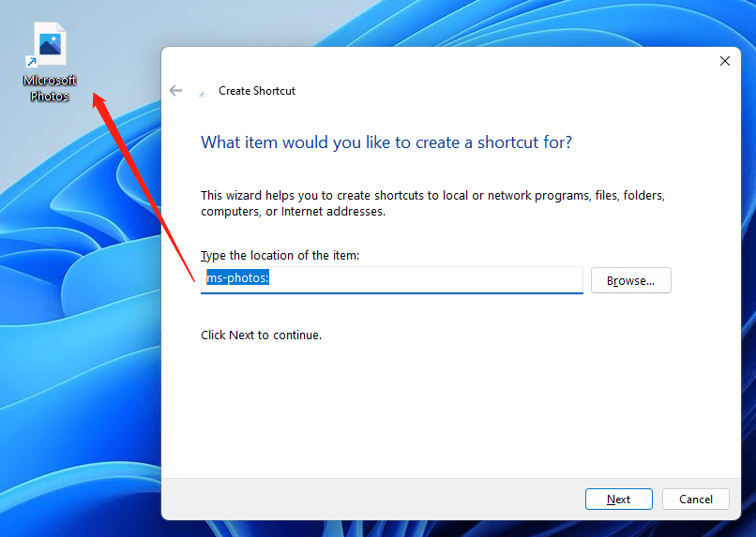Click the small shortcut icon beside Create Shortcut title
The height and width of the screenshot is (537, 756).
pos(203,94)
